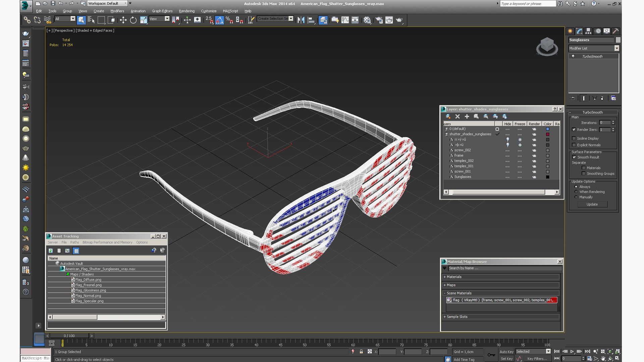Enable Separate by Smoothing Groups checkbox
Screen dimensions: 644x362
click(x=584, y=174)
